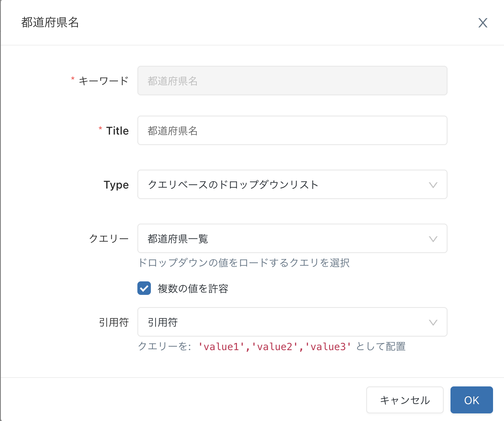Click the required キーワード field label

[103, 81]
